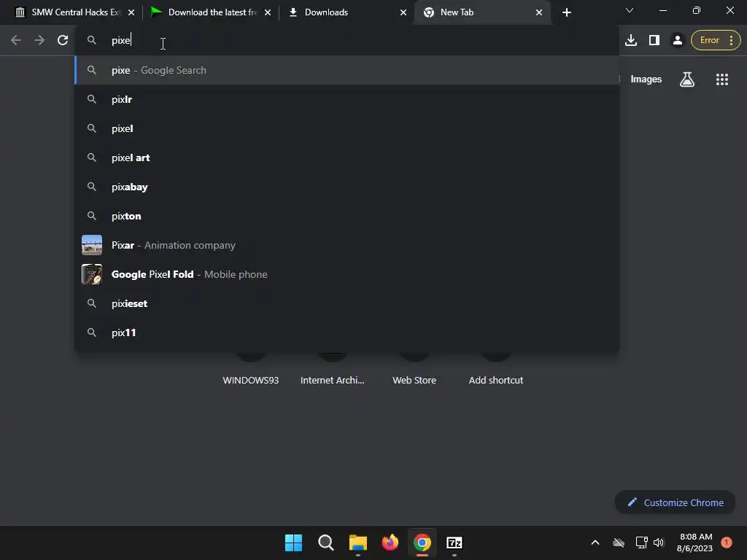Pick the 'pixel art' suggestion

pyautogui.click(x=347, y=157)
